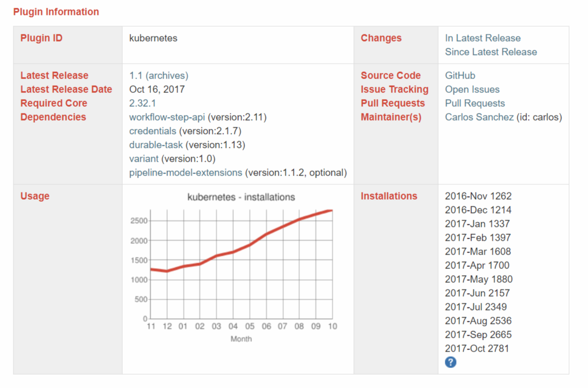Click the Dependencies label

pyautogui.click(x=53, y=118)
